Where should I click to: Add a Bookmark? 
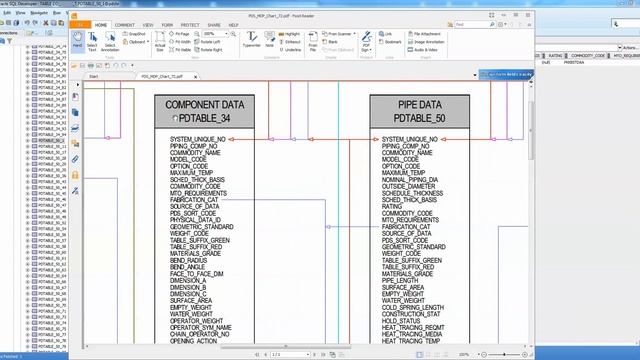390,42
